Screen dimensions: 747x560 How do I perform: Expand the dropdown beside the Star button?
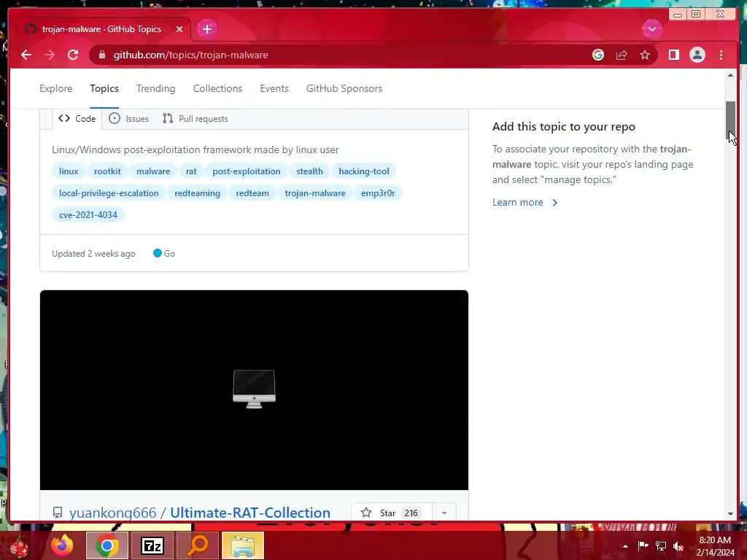444,513
